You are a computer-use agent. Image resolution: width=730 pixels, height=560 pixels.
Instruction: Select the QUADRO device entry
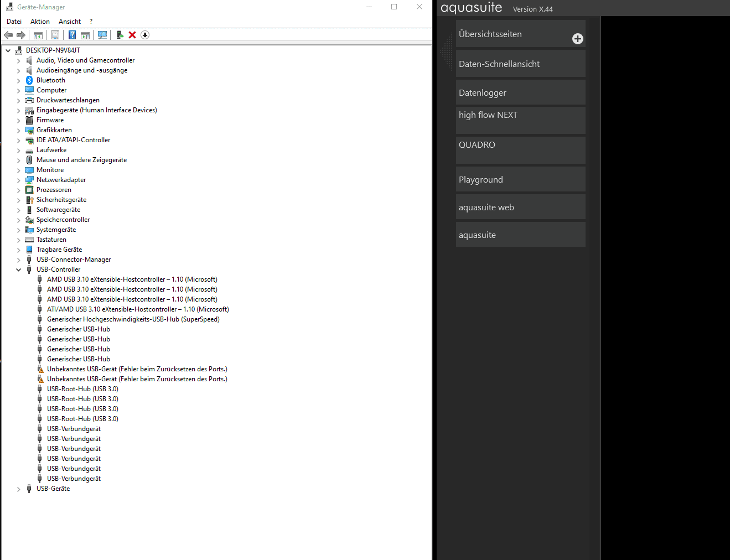pos(521,150)
